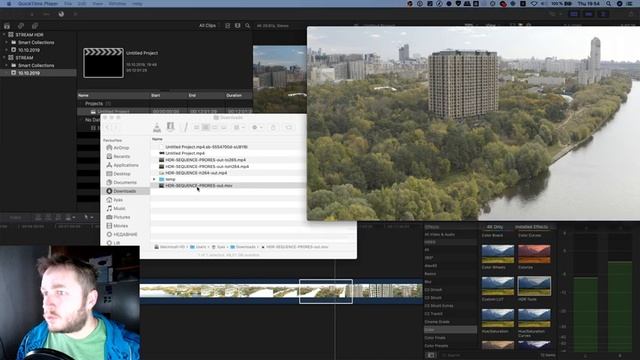The width and height of the screenshot is (640, 360).
Task: Open the Edit menu in menu bar
Action: (82, 4)
